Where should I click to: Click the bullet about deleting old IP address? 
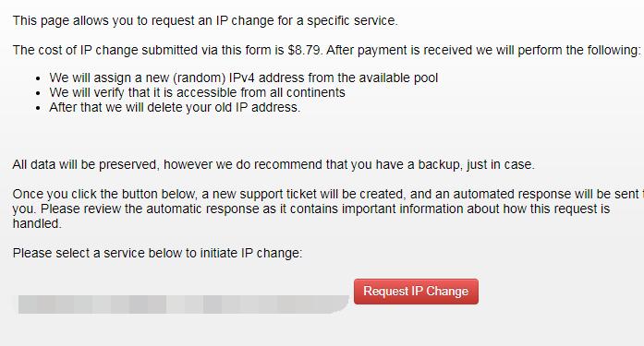point(175,107)
